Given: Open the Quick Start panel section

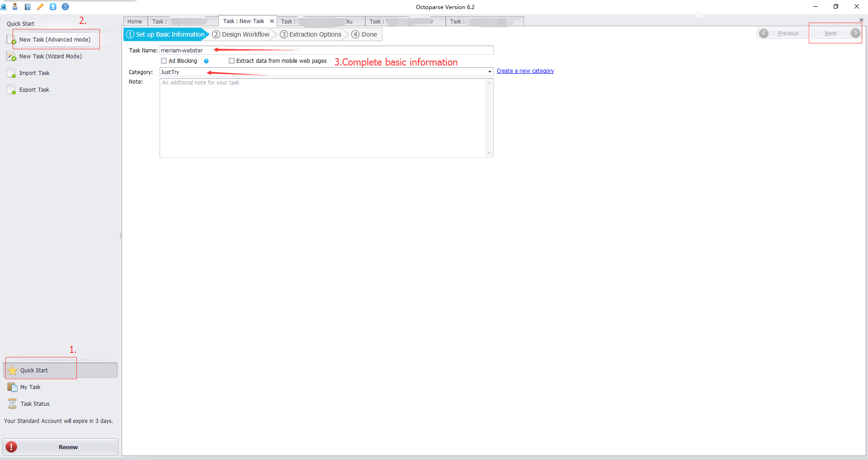Looking at the screenshot, I should pos(61,371).
